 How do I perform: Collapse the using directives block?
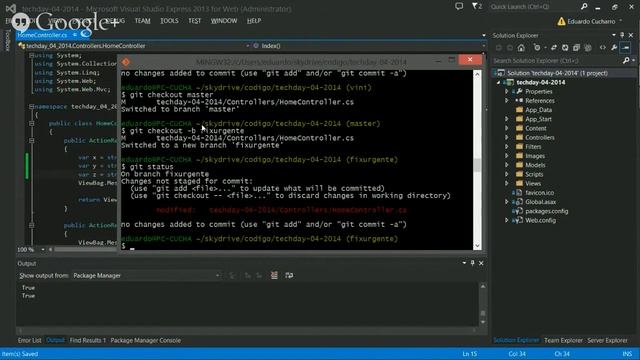click(31, 55)
